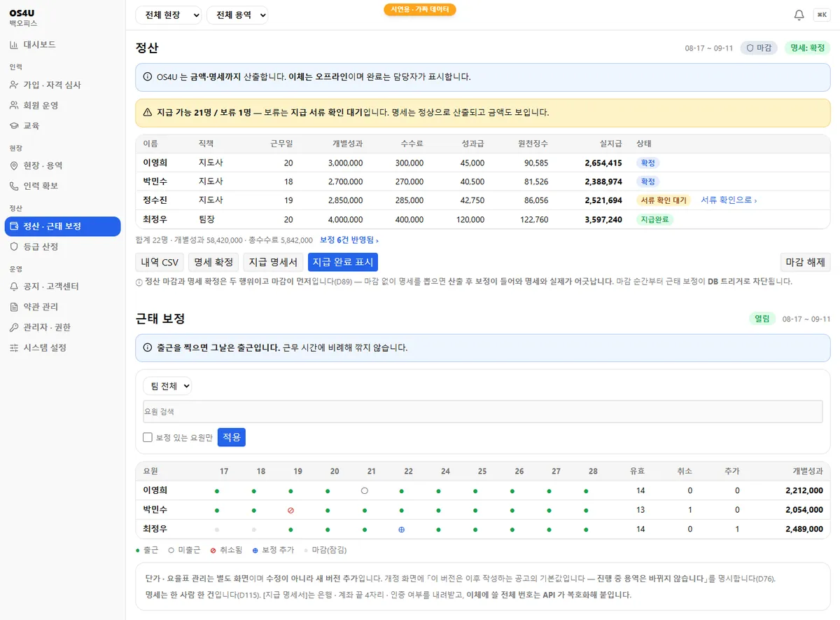Image resolution: width=840 pixels, height=620 pixels.
Task: Click the 현장 · 용역 location pin icon
Action: click(14, 165)
